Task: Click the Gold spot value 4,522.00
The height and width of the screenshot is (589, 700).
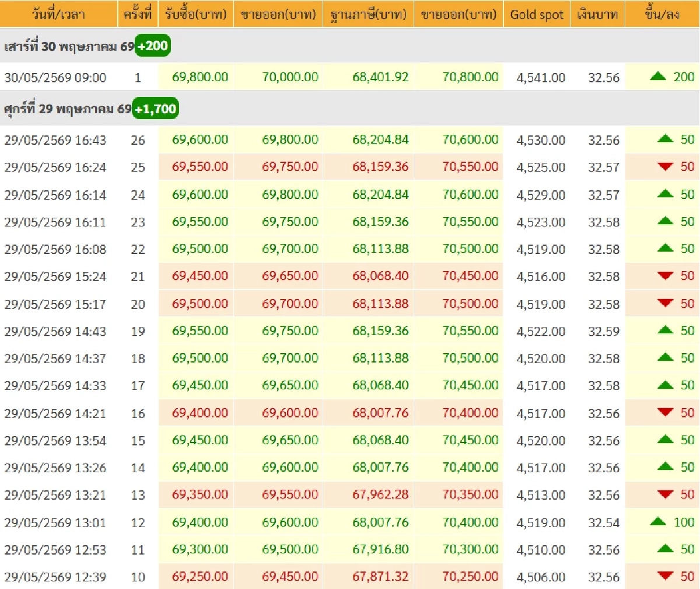Action: tap(541, 332)
